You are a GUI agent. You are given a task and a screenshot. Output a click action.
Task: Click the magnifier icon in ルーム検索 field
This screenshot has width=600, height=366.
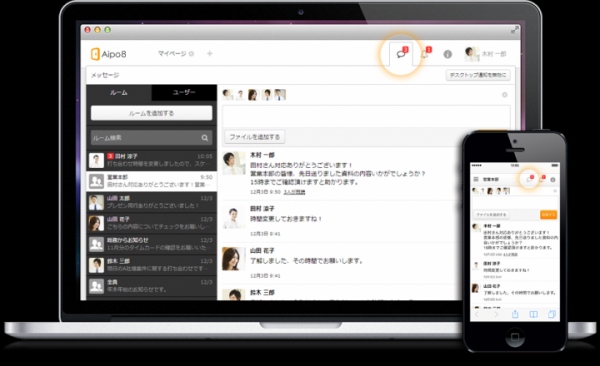[205, 138]
